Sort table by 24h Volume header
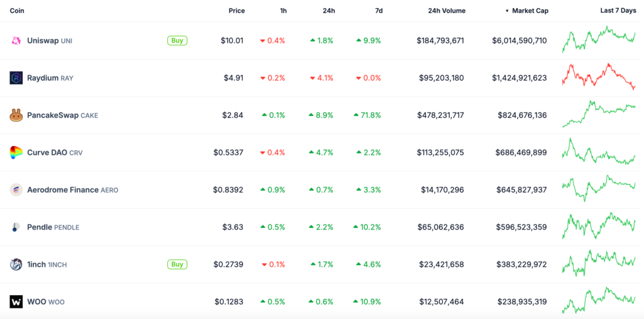 pos(447,11)
